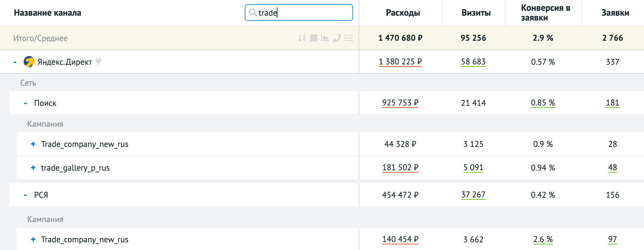This screenshot has width=644, height=250.
Task: Click the list view icon in totals row
Action: (349, 38)
